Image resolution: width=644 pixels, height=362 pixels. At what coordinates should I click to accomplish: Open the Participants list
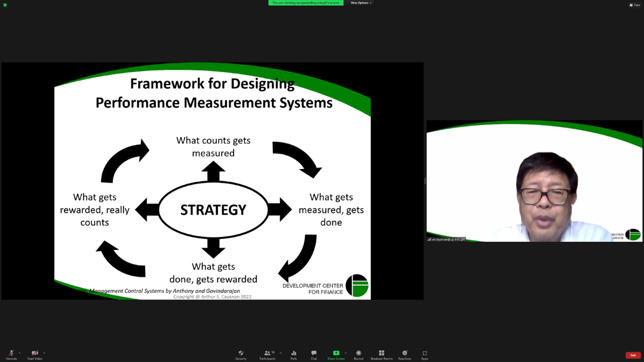point(267,355)
